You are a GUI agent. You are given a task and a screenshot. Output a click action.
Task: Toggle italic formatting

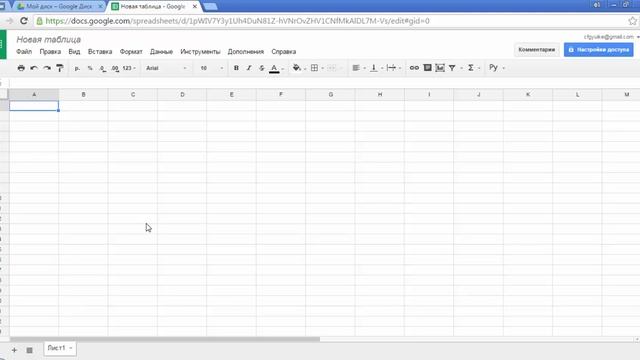(x=249, y=68)
